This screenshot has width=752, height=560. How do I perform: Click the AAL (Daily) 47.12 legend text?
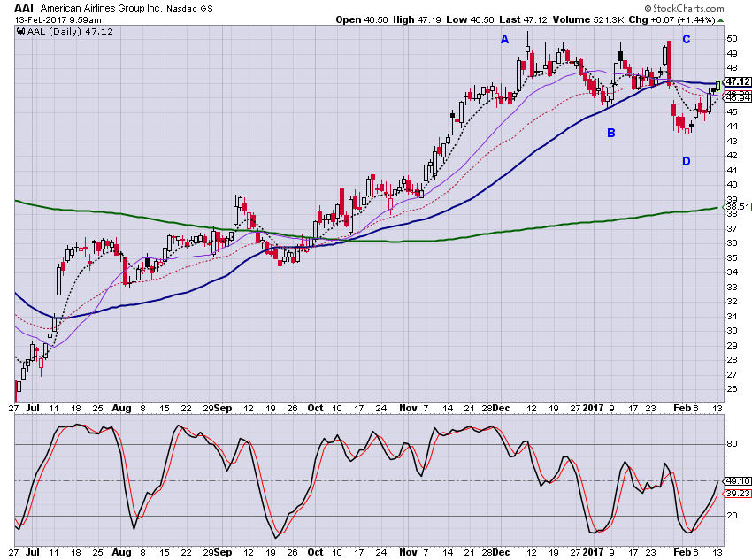[70, 31]
